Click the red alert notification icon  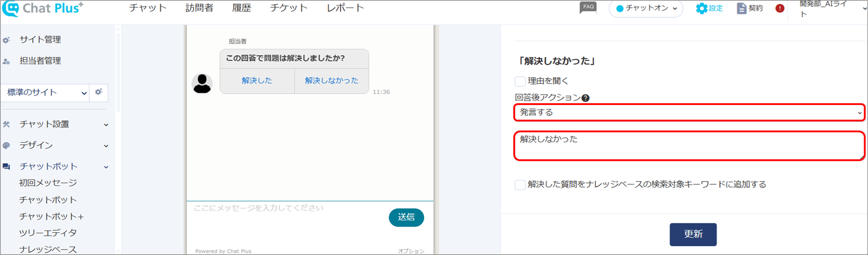(x=780, y=8)
